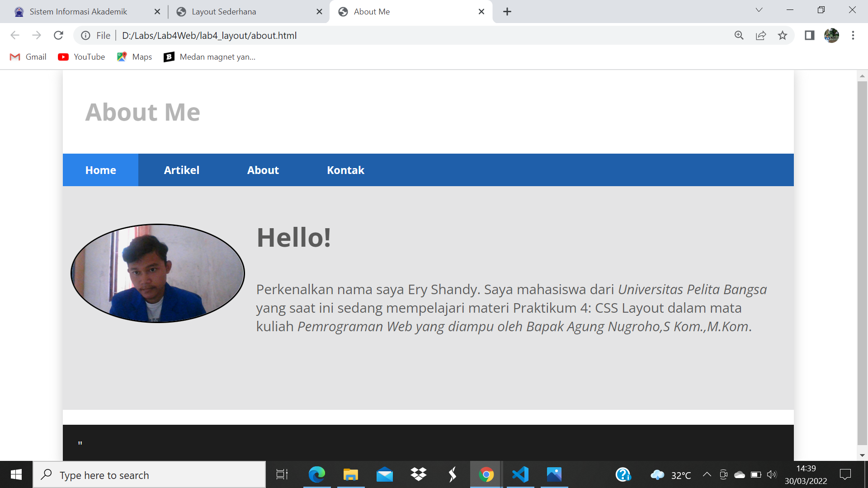The image size is (868, 488).
Task: Open the tab search dropdown
Action: tap(759, 9)
